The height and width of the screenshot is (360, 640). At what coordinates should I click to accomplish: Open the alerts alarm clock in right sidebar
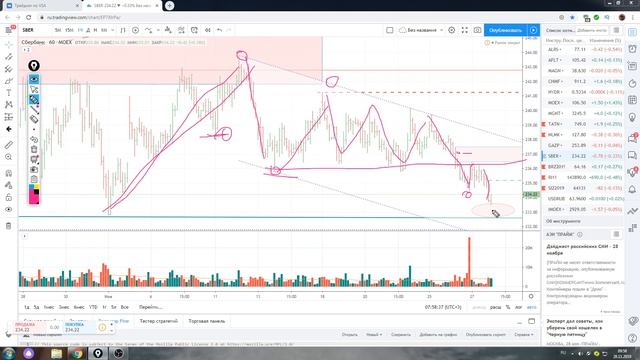click(632, 49)
